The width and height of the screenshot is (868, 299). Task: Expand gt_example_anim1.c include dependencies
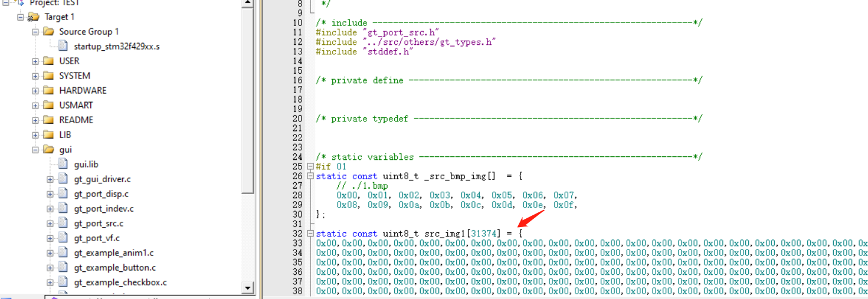pyautogui.click(x=50, y=253)
